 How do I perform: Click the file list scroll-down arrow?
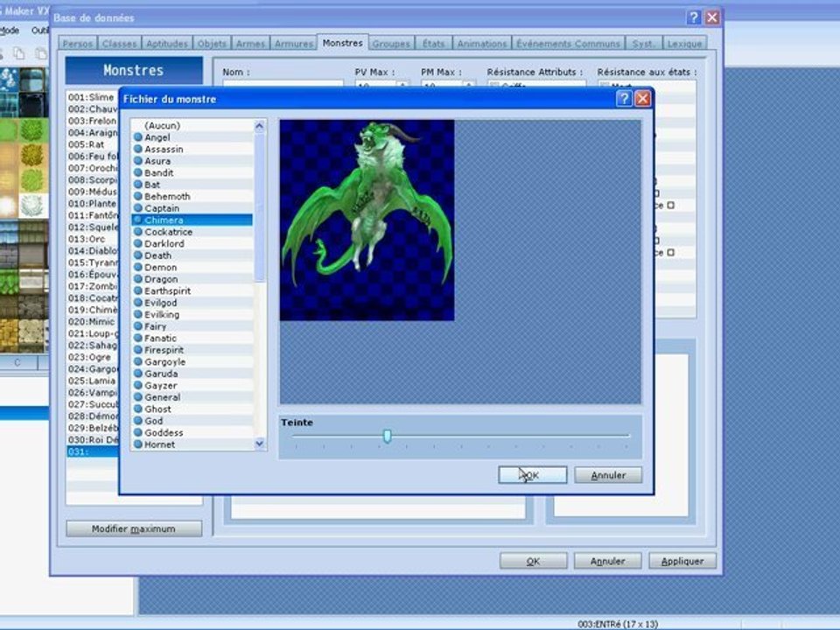click(260, 443)
